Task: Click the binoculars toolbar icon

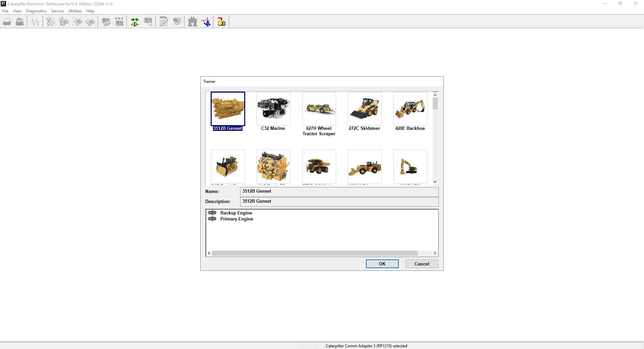Action: tap(193, 22)
